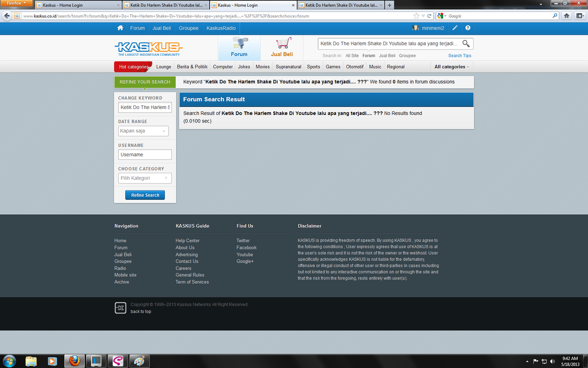This screenshot has height=368, width=588.
Task: Switch to fourth tab Ketik Do Harlem Shake
Action: 341,5
